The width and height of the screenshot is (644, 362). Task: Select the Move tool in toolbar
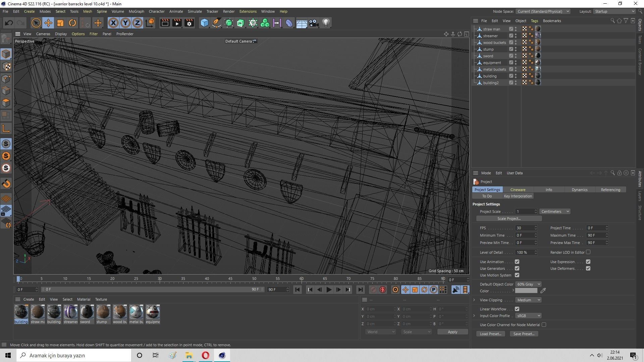48,23
